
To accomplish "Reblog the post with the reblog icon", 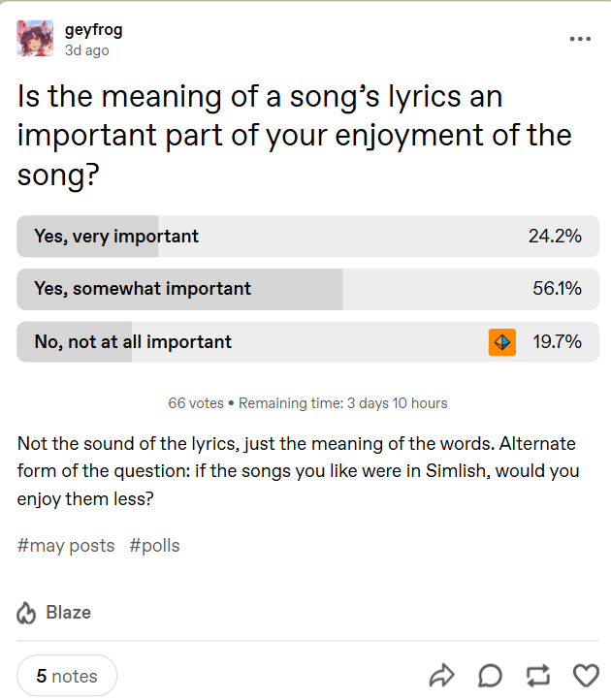I will coord(537,675).
